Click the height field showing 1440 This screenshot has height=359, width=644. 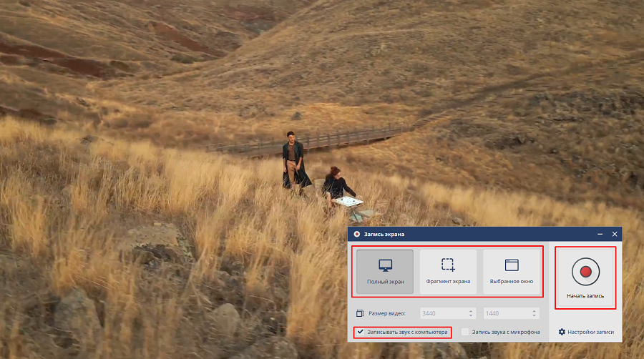pyautogui.click(x=505, y=313)
